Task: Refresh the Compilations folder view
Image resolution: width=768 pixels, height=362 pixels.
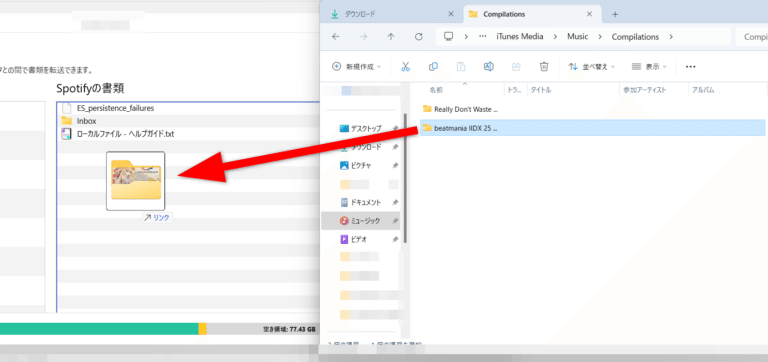Action: click(x=418, y=37)
